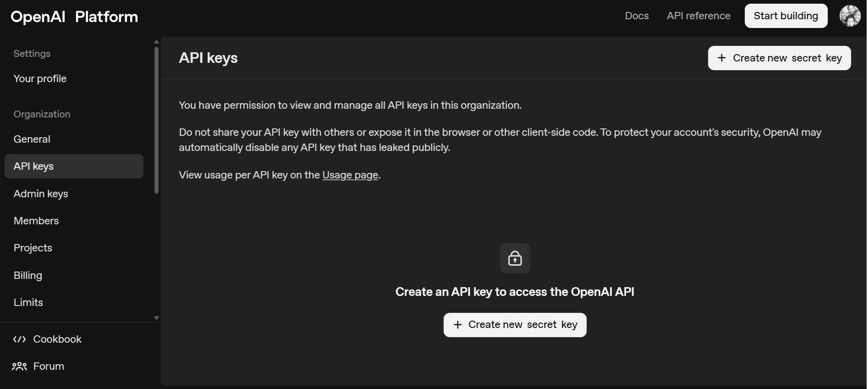Image resolution: width=868 pixels, height=389 pixels.
Task: Select API keys in sidebar
Action: [x=74, y=167]
